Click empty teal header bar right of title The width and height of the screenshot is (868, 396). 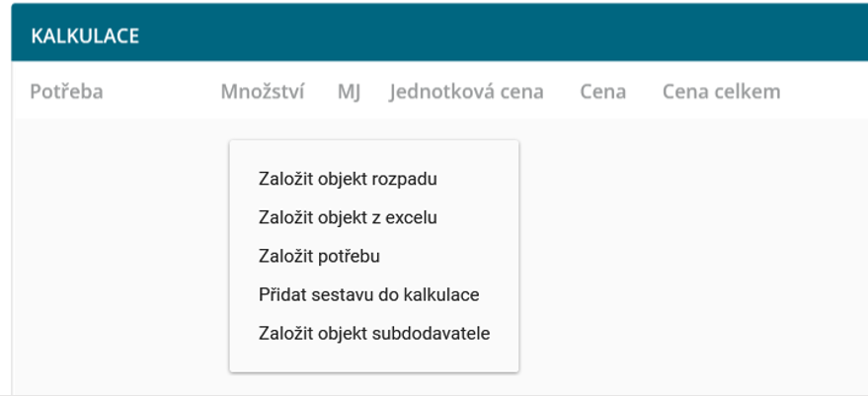pos(494,37)
